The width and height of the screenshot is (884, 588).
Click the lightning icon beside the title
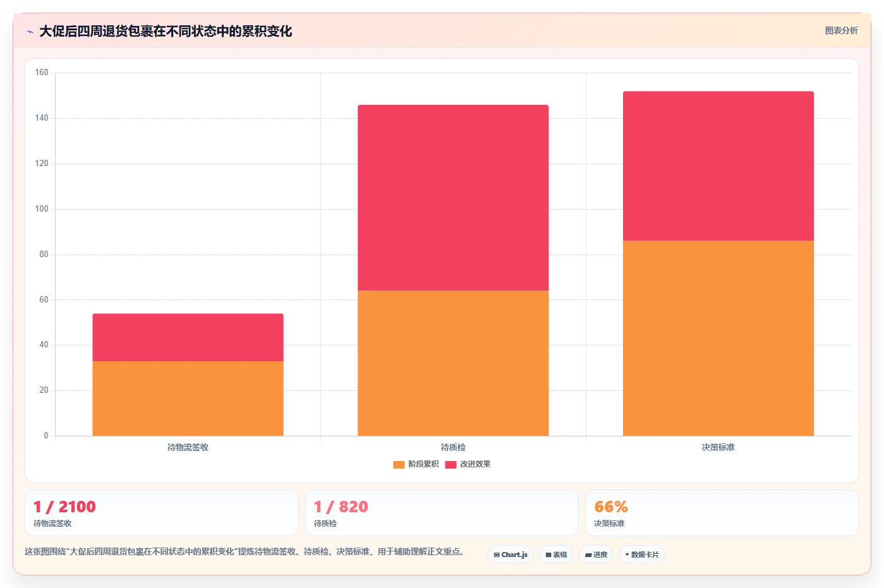tap(30, 32)
